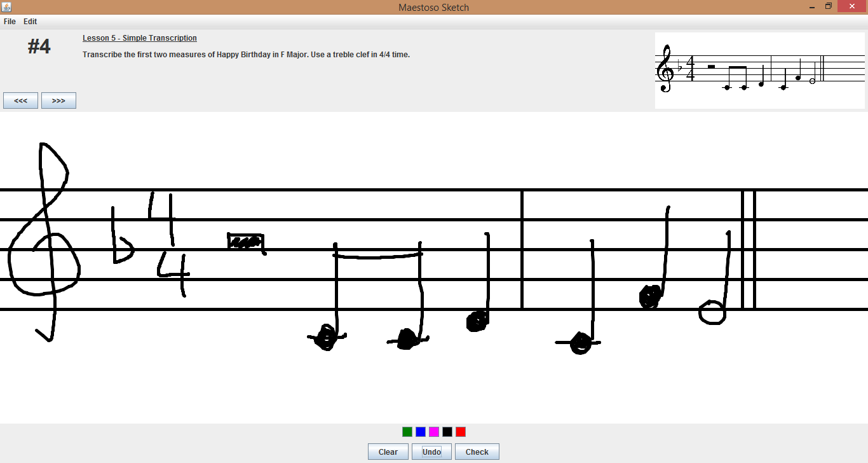Select the green pen color
The image size is (868, 463).
tap(407, 432)
